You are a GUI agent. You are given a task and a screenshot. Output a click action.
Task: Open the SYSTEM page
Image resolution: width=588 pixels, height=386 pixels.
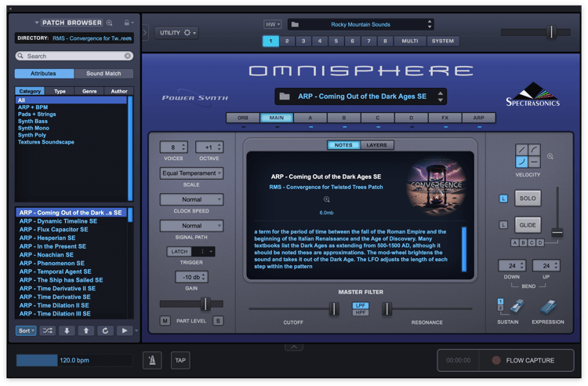pos(443,41)
